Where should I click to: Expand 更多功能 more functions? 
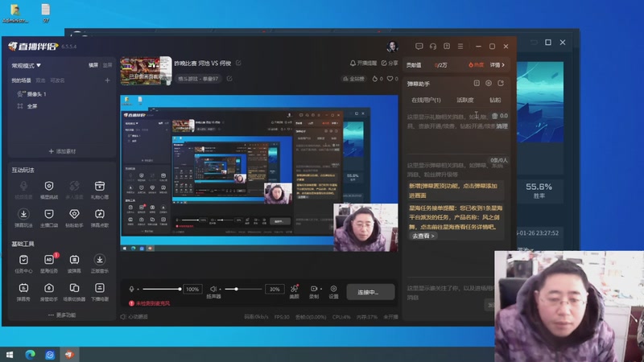pos(62,315)
